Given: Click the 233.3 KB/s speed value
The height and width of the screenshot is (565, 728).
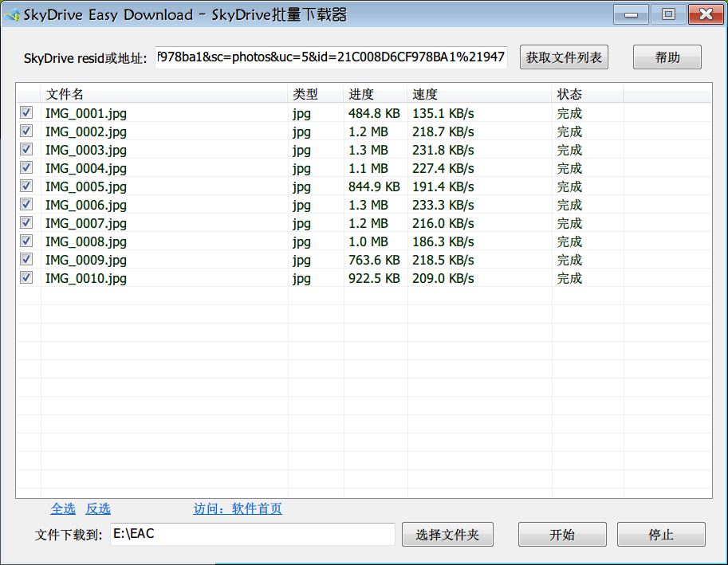Looking at the screenshot, I should tap(443, 205).
